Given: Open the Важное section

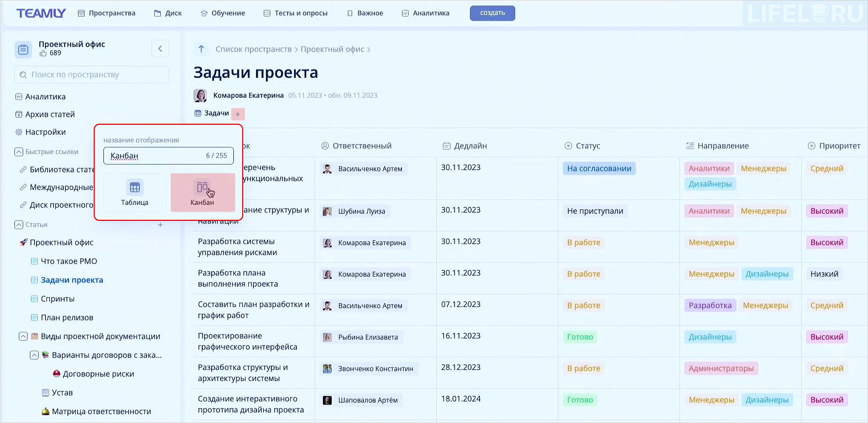Looking at the screenshot, I should click(365, 13).
